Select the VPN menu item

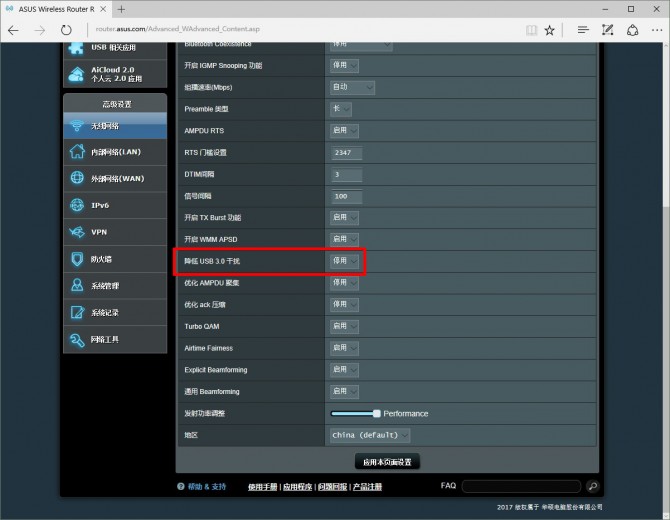(x=115, y=232)
